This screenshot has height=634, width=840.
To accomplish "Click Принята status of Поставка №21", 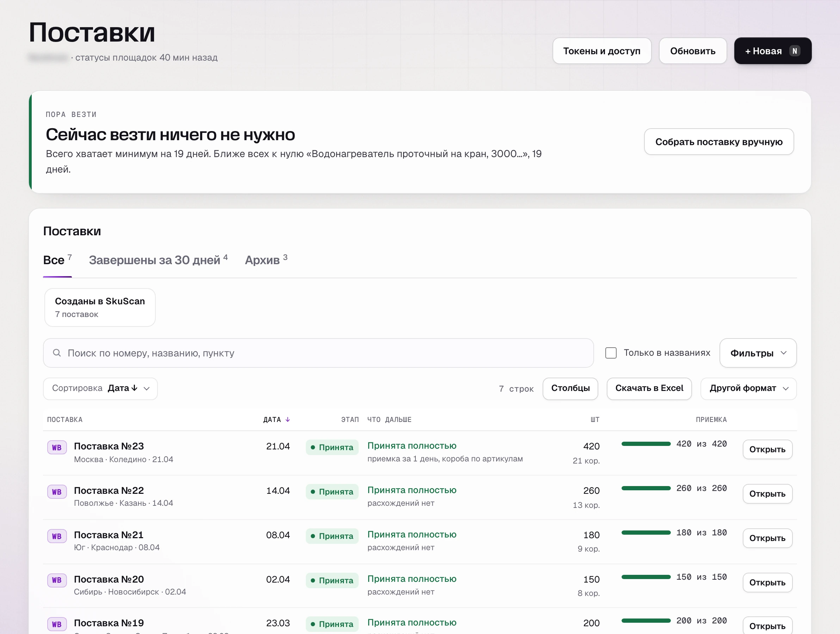I will (332, 536).
